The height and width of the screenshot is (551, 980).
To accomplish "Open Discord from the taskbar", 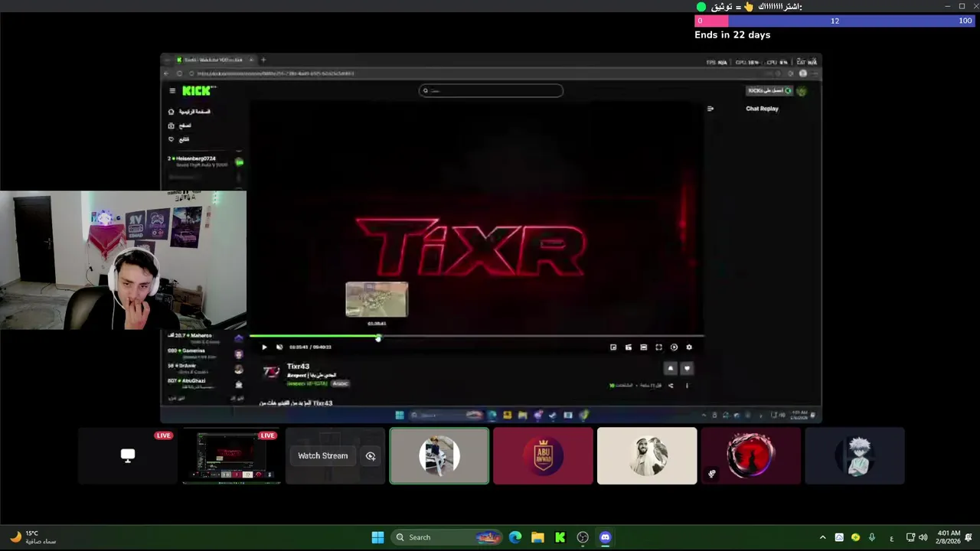I will pos(606,537).
